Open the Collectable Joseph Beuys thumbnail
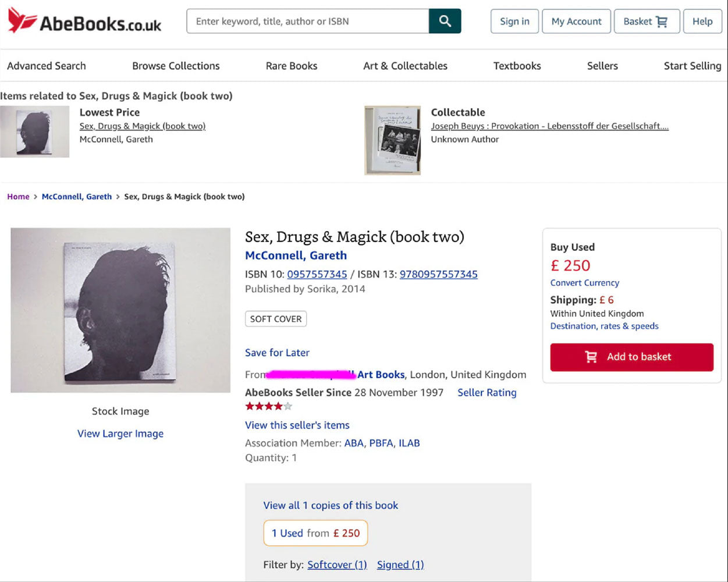The image size is (728, 582). tap(392, 140)
